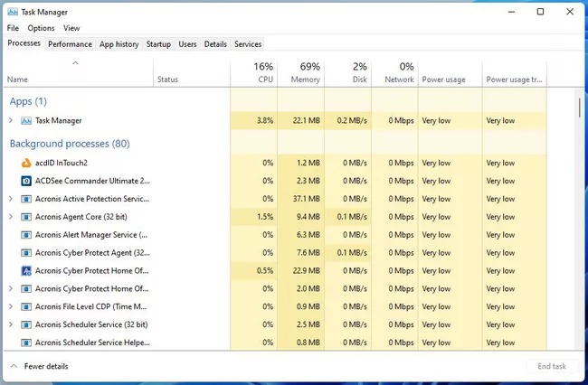Expand Acronis Active Protection Service row
The image size is (588, 385).
11,199
